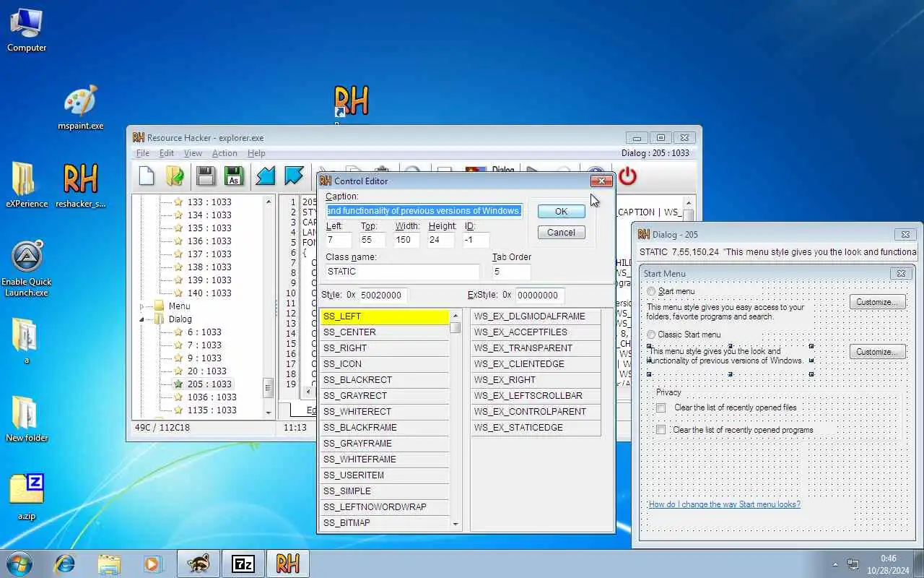Open How do I change Start menu link
The image size is (924, 578).
[724, 504]
